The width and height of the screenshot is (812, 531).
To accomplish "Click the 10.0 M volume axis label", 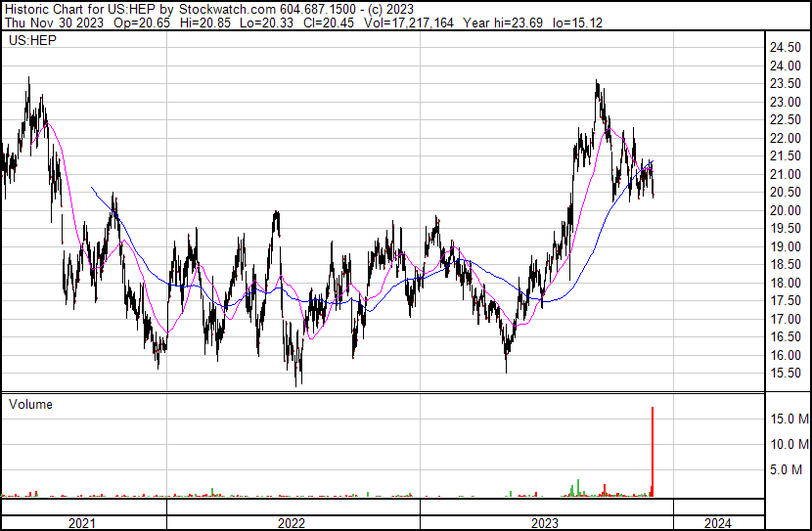I will (x=788, y=445).
